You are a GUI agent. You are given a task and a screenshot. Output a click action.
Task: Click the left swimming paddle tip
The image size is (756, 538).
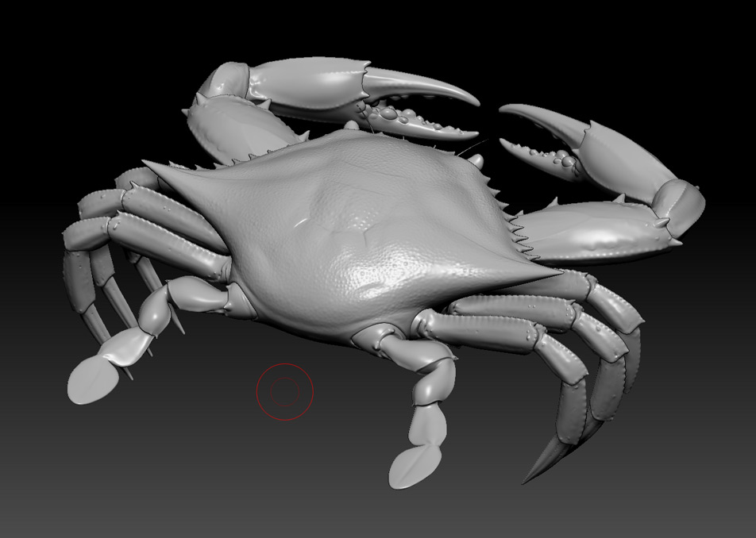pos(93,379)
